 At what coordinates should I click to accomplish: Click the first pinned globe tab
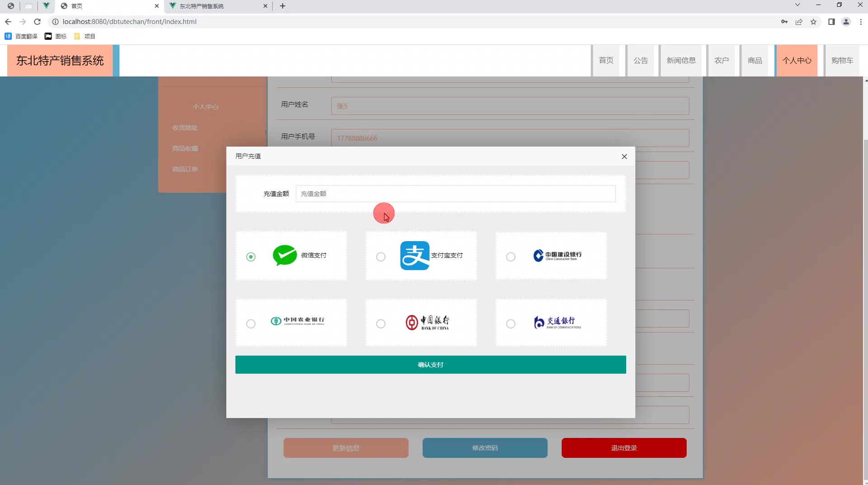pos(11,6)
